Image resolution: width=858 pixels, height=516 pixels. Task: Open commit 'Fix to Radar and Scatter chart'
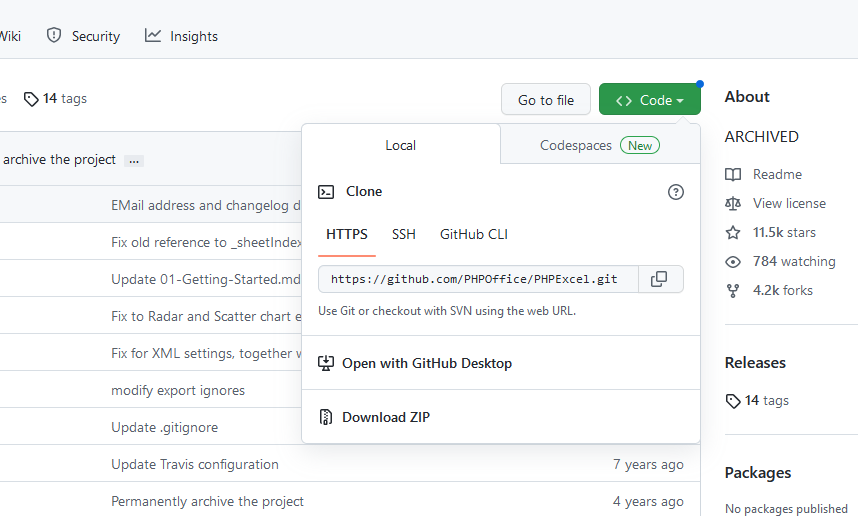[x=206, y=317]
